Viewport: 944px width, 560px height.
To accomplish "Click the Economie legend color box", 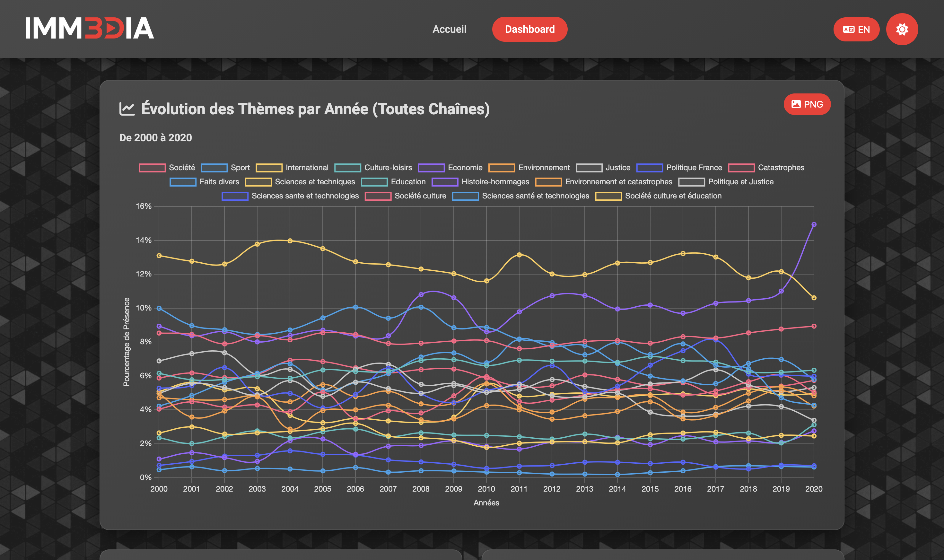I will (431, 168).
